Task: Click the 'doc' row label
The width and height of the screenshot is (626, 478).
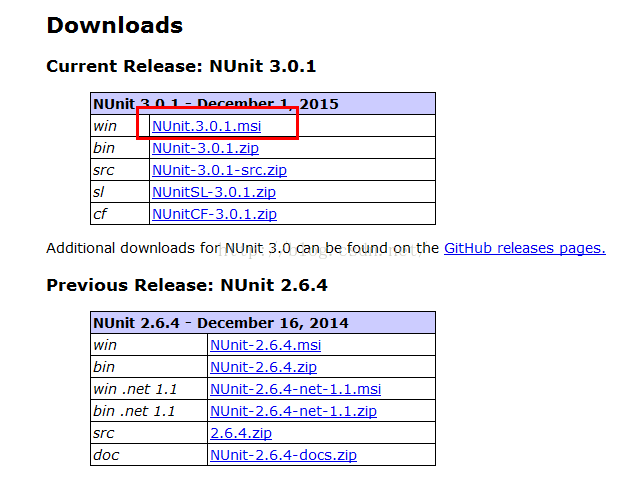Action: (x=106, y=455)
